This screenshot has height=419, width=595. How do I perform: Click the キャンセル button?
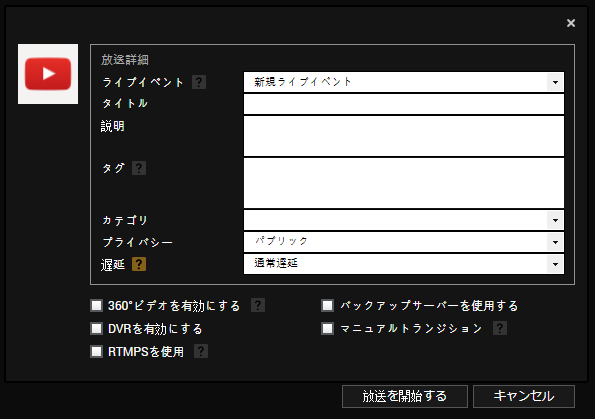(524, 397)
